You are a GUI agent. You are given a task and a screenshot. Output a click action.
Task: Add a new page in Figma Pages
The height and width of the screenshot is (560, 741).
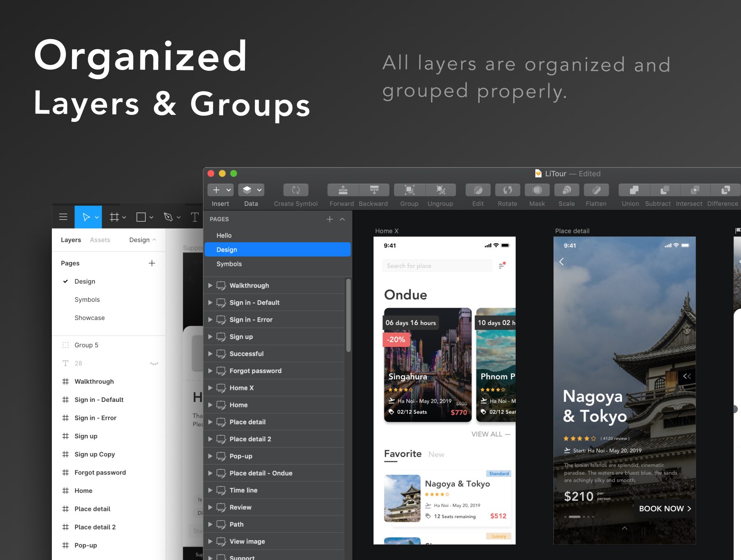pos(152,263)
